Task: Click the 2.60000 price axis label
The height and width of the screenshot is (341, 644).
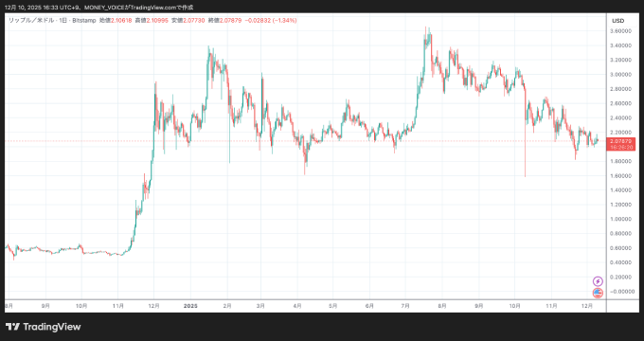Action: (620, 103)
